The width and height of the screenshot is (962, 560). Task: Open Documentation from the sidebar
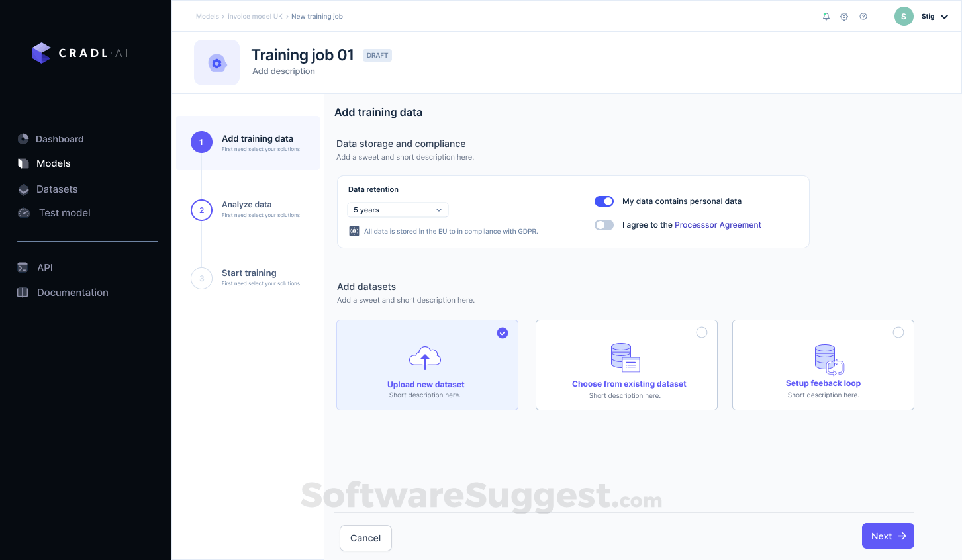click(72, 292)
